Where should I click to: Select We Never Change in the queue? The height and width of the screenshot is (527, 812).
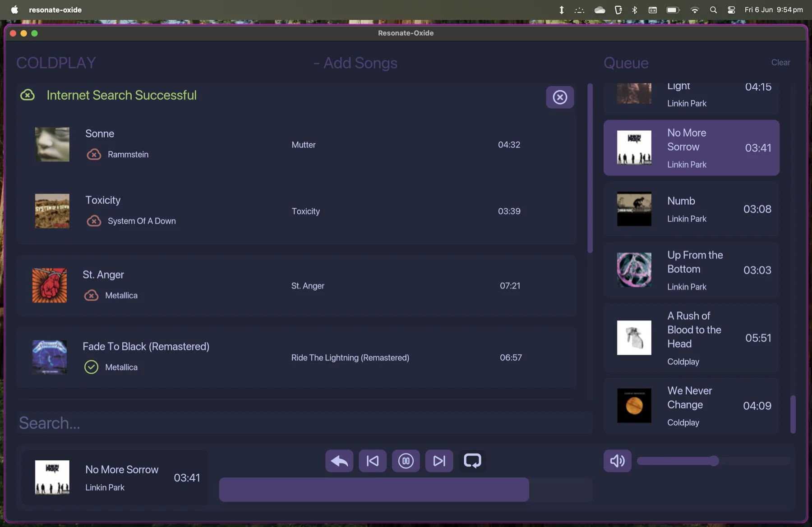[x=692, y=406]
